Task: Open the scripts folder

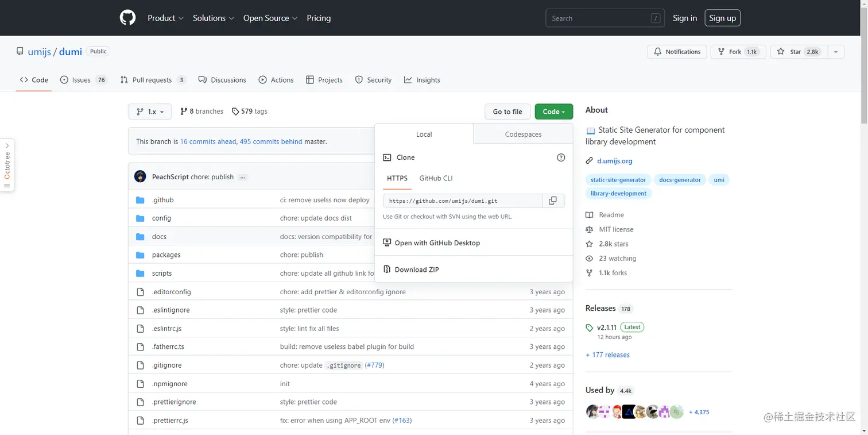Action: [162, 274]
